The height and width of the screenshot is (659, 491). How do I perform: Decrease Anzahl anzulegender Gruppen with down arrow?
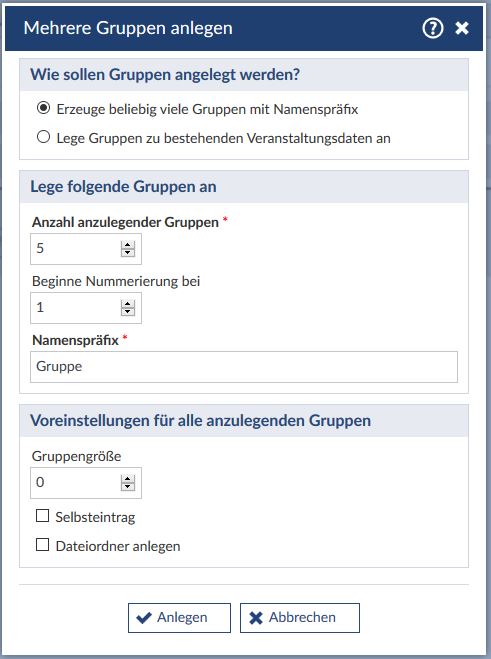(x=128, y=253)
